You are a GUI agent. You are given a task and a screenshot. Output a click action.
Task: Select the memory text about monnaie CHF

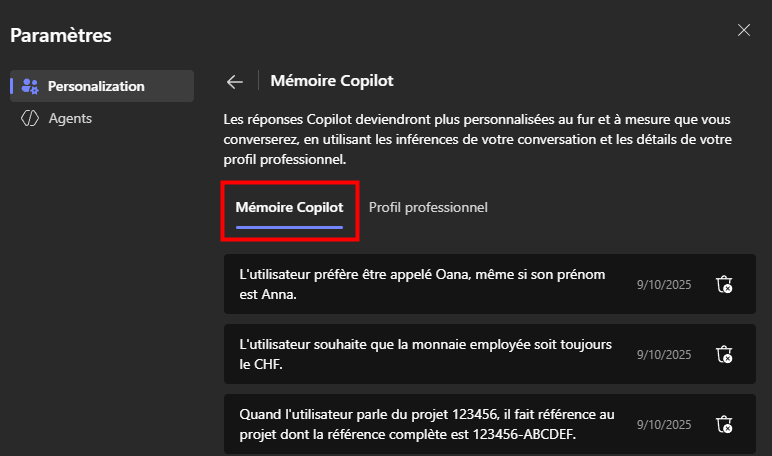point(425,354)
